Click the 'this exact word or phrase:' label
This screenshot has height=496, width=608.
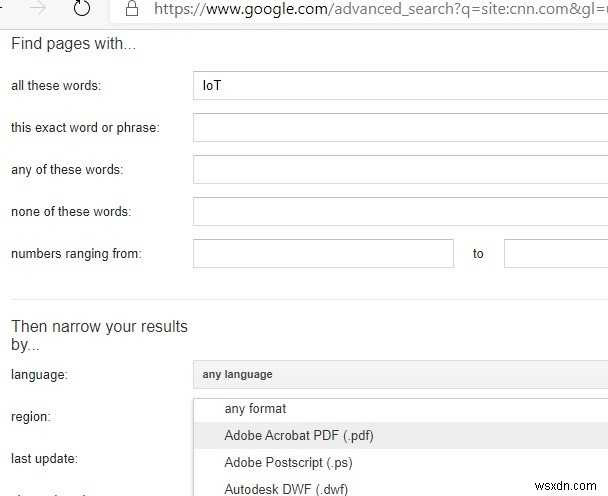coord(85,128)
